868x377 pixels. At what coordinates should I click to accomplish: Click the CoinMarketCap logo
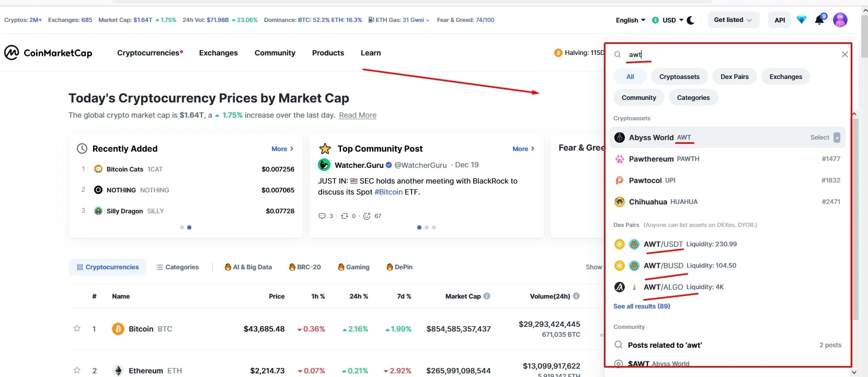click(48, 53)
